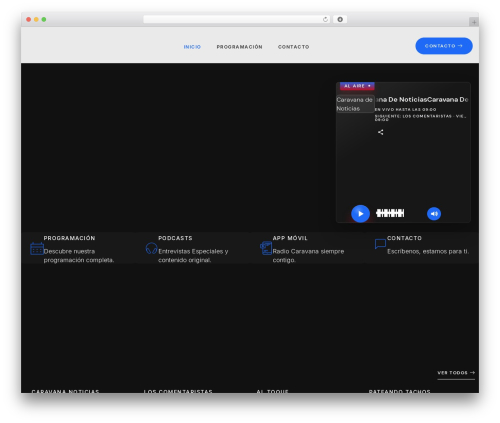Open the Contacto feature heading
The height and width of the screenshot is (423, 500).
click(404, 238)
